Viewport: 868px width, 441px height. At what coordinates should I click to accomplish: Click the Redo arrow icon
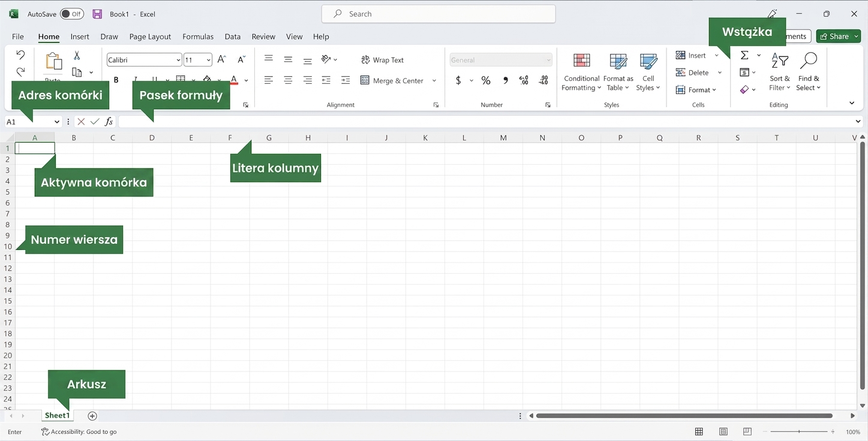coord(20,72)
